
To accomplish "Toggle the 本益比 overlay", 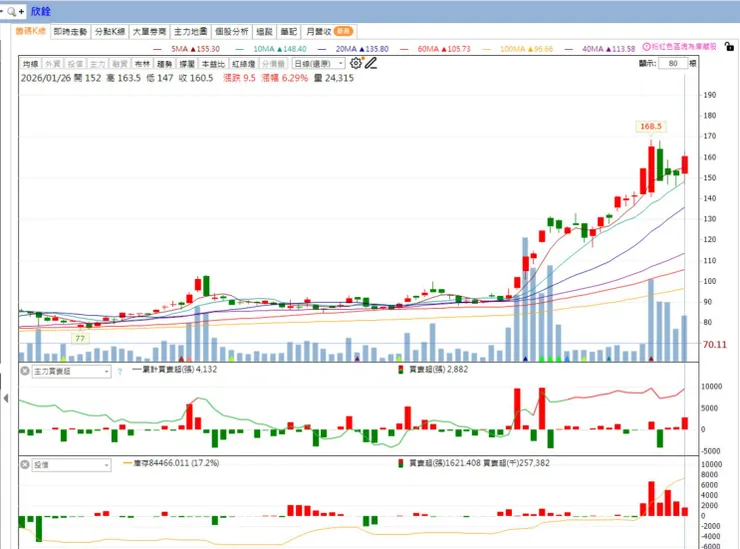I will tap(213, 64).
